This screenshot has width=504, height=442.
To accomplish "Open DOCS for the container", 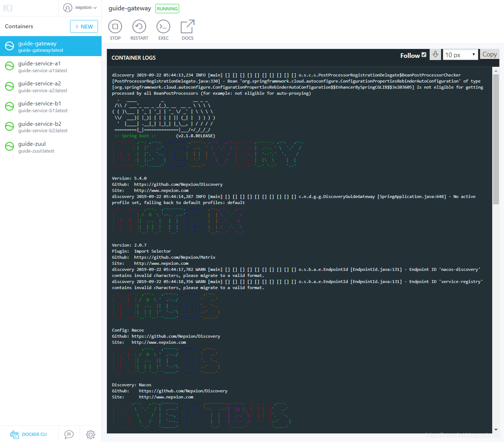I will pyautogui.click(x=188, y=30).
